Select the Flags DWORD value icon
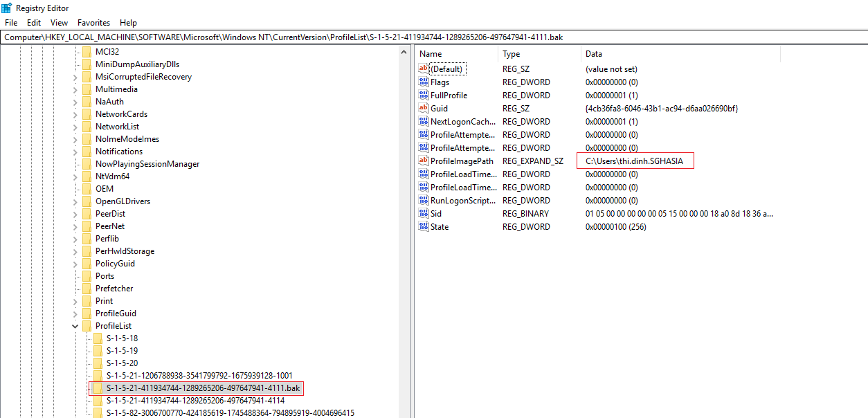This screenshot has height=418, width=868. 424,82
